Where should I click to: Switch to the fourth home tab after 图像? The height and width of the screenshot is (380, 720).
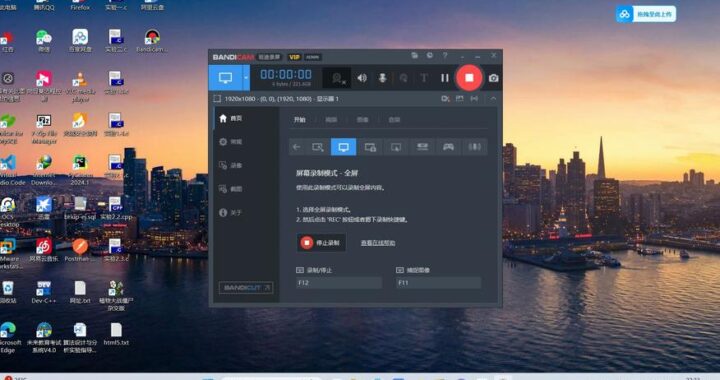[x=394, y=120]
